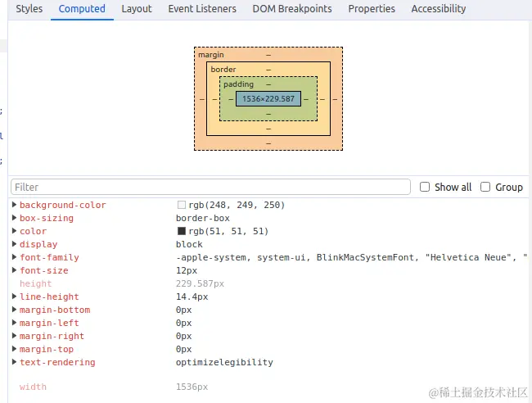Expand the font-family property
This screenshot has height=403, width=532.
pos(14,257)
